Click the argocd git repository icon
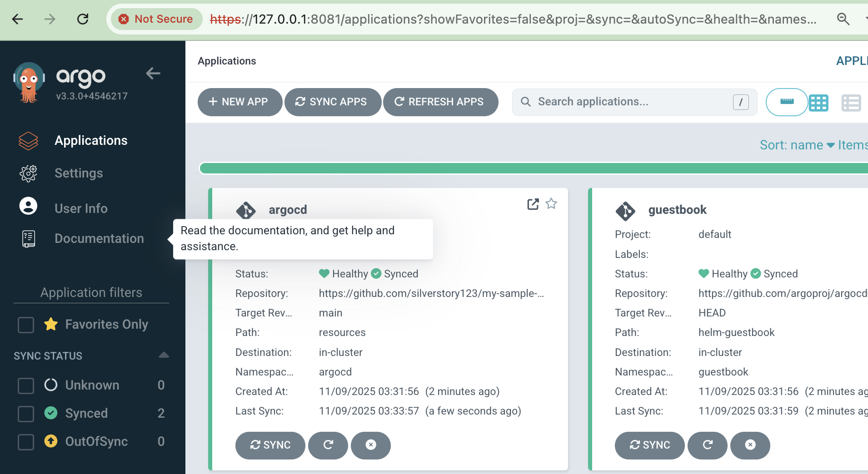868x474 pixels. click(246, 211)
